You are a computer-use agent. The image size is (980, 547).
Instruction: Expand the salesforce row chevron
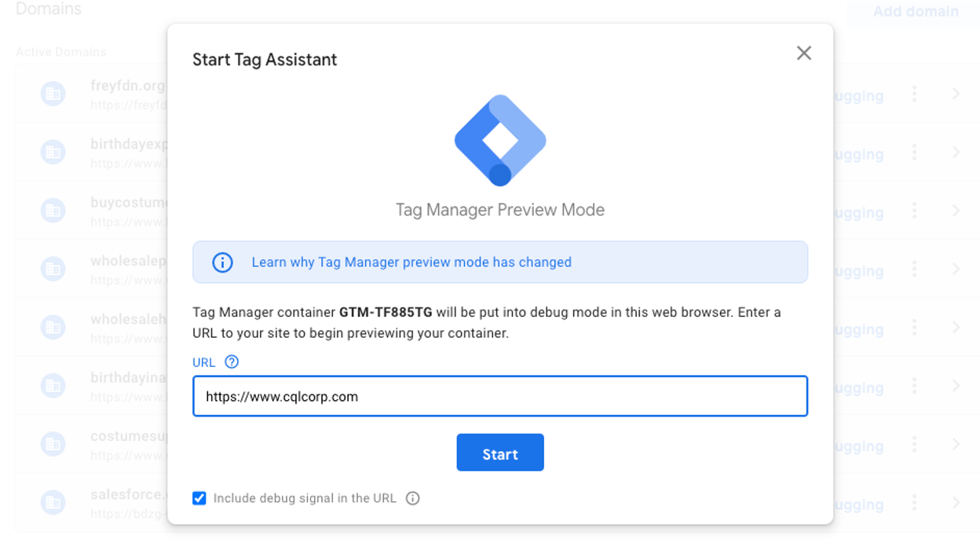(956, 502)
